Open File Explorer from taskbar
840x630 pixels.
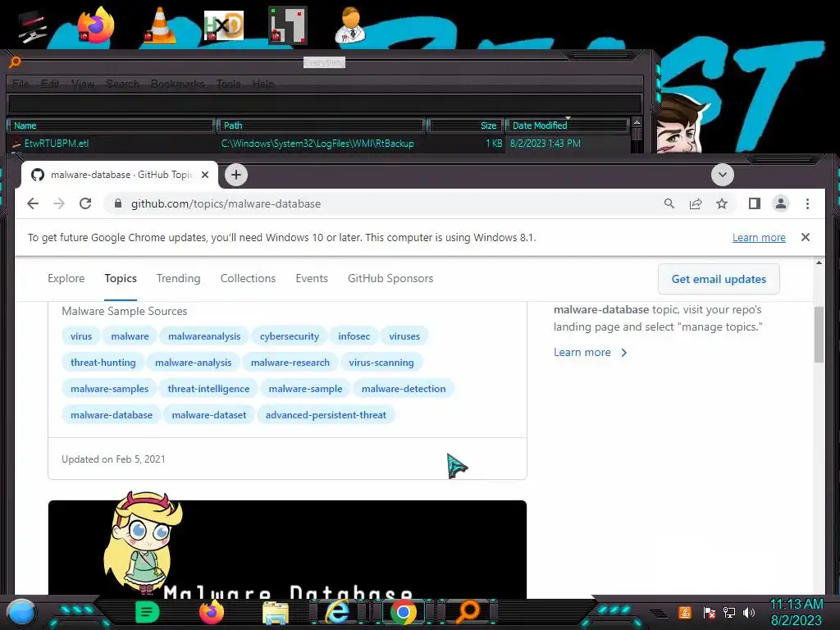coord(276,613)
